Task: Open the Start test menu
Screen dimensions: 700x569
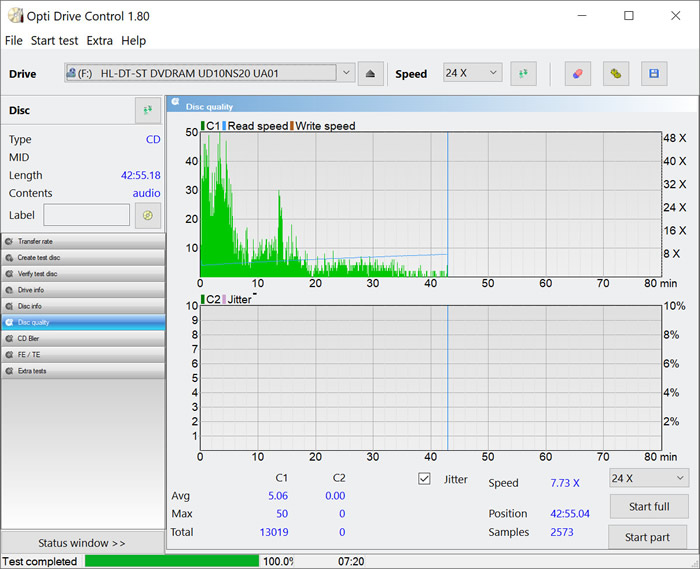Action: [54, 41]
